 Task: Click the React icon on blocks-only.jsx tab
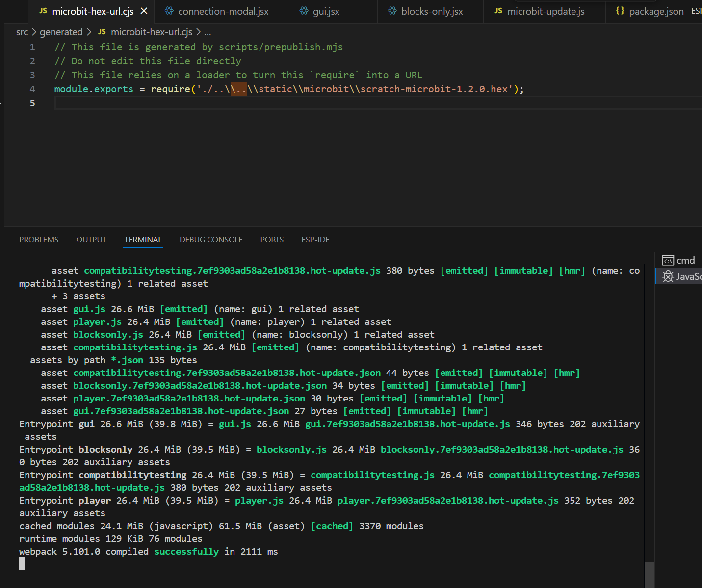(x=392, y=11)
